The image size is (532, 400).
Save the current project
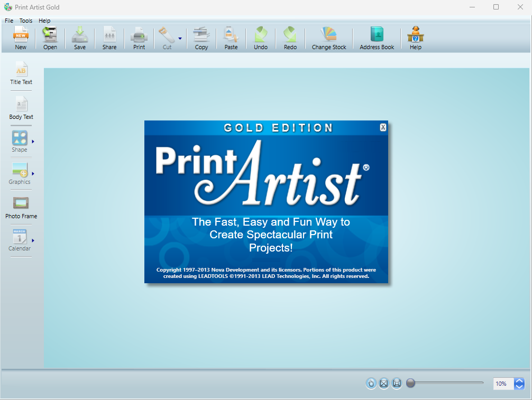tap(80, 38)
